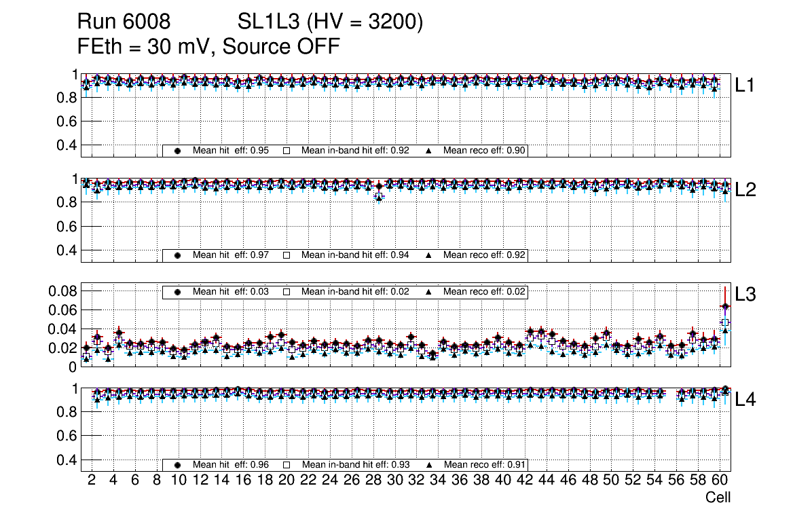Click the outlier data point at cell 60 in L3

(725, 306)
